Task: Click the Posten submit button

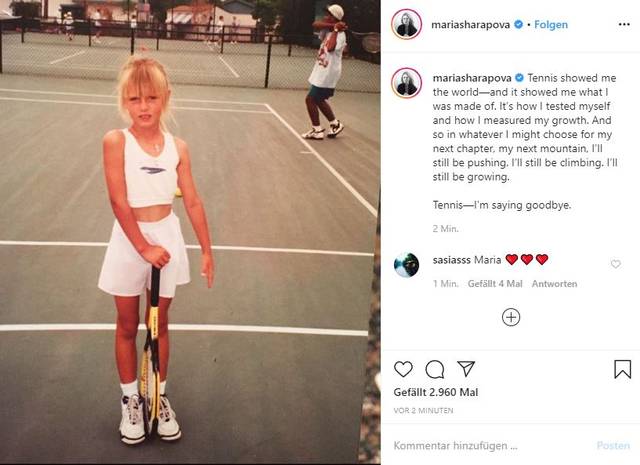Action: pyautogui.click(x=613, y=445)
